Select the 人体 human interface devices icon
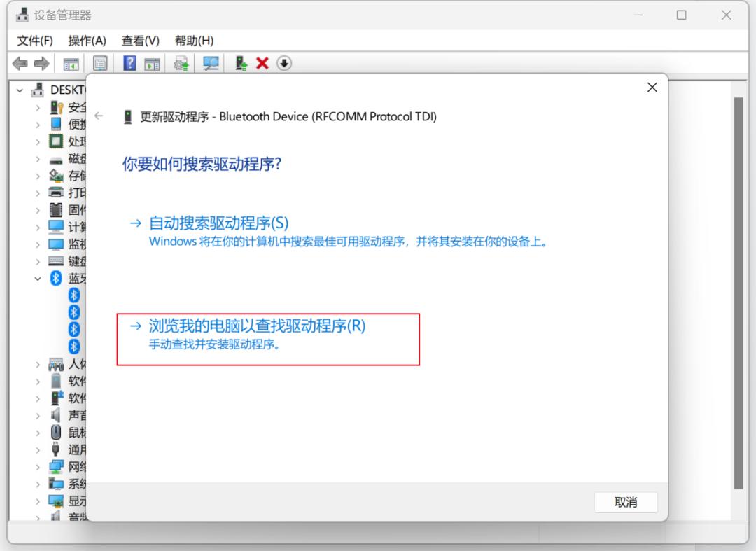This screenshot has width=756, height=551. click(56, 365)
